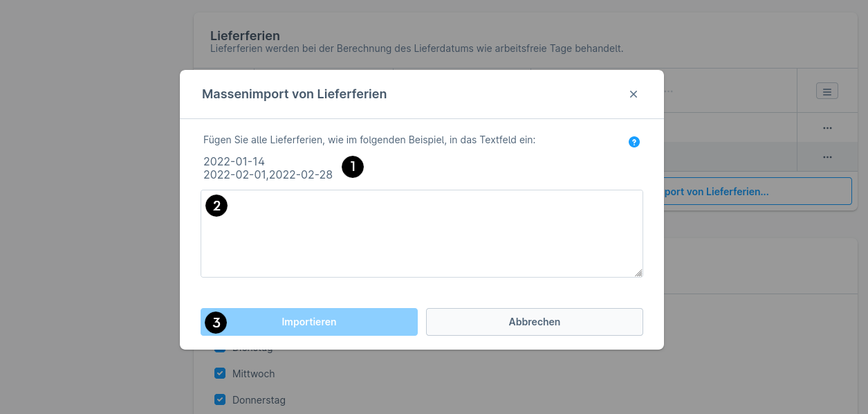The image size is (868, 414).
Task: Toggle the partially hidden Dienstag checkbox
Action: pyautogui.click(x=220, y=350)
